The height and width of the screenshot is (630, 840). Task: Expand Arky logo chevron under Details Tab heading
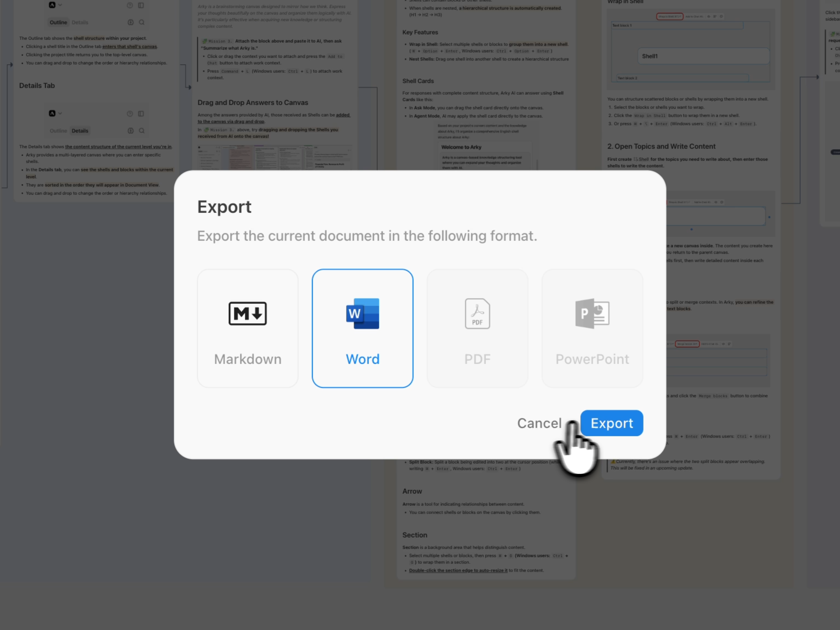60,114
